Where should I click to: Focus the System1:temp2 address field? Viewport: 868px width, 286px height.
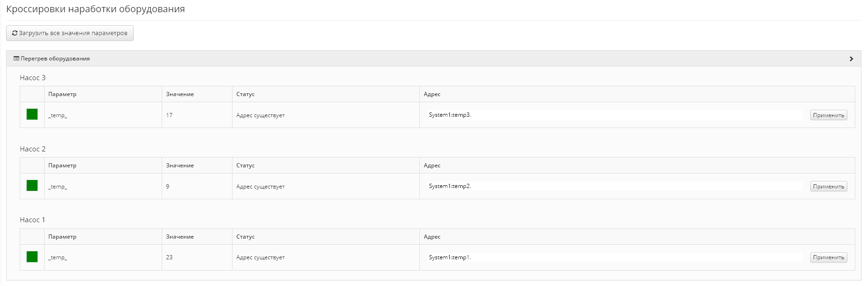(x=614, y=186)
